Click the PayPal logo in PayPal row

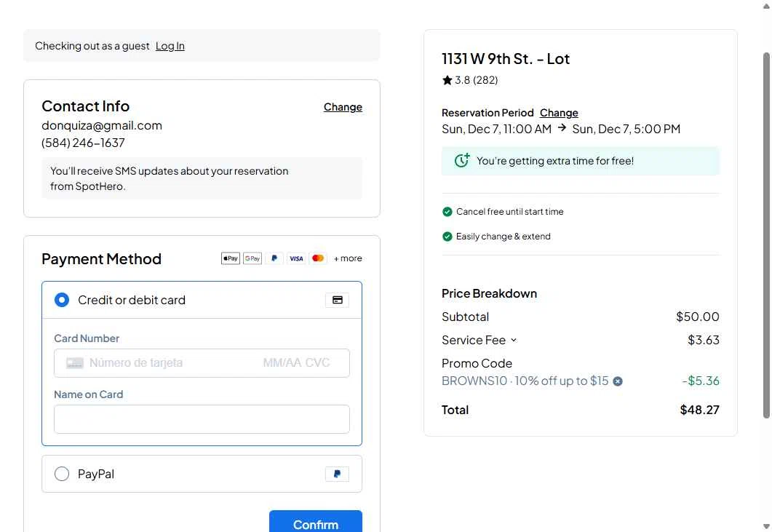point(337,475)
